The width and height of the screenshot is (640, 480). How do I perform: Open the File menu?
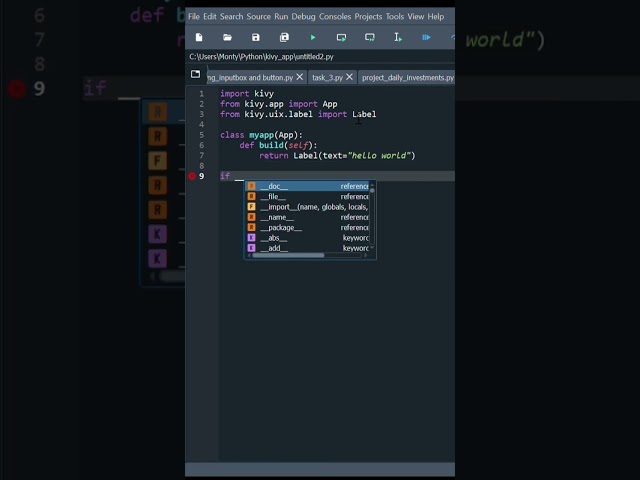tap(194, 17)
